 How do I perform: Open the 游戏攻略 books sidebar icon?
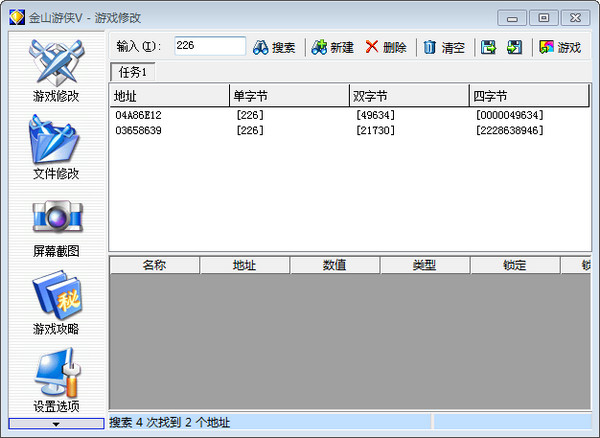tap(57, 295)
